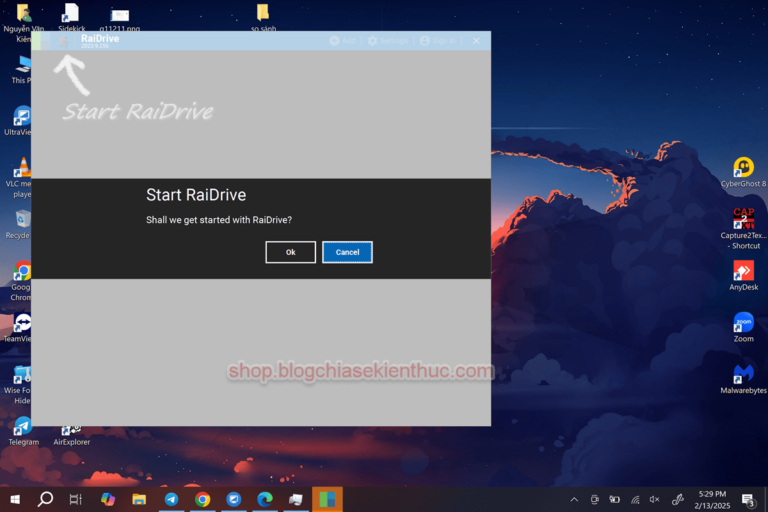This screenshot has width=768, height=512.
Task: Launch Zoom from the desktop
Action: 743,323
